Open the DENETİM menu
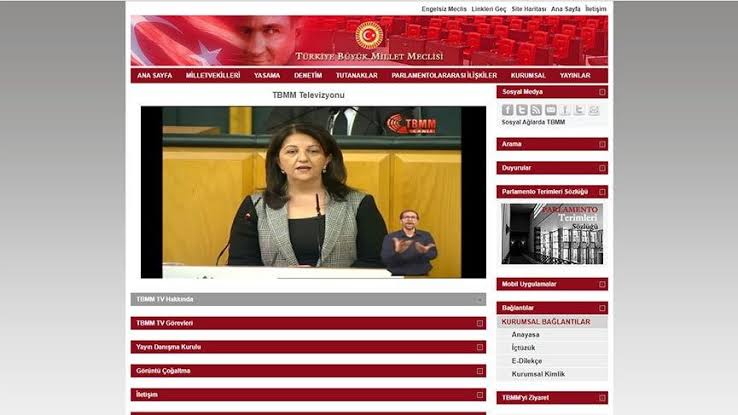Viewport: 738px width, 415px height. [308, 75]
